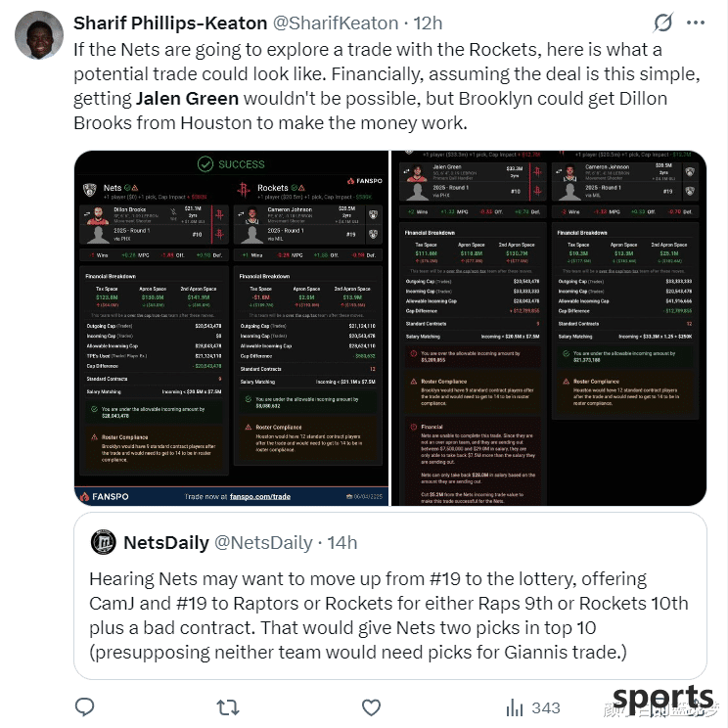Repost this tweet with retweet icon
This screenshot has height=728, width=728.
tap(228, 707)
